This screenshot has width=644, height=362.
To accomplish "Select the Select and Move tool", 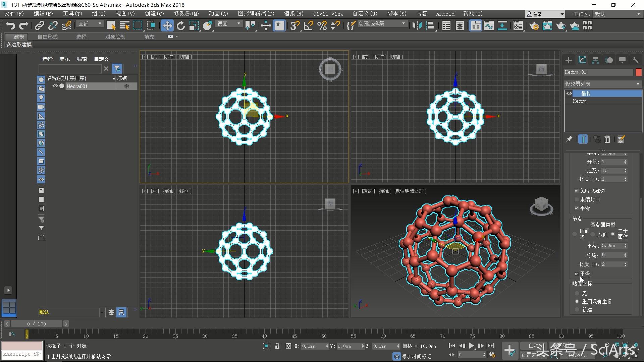I will (167, 25).
